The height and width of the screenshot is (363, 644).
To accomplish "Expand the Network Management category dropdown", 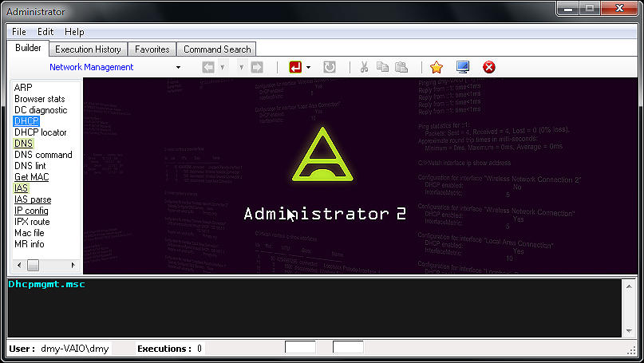I will (178, 67).
